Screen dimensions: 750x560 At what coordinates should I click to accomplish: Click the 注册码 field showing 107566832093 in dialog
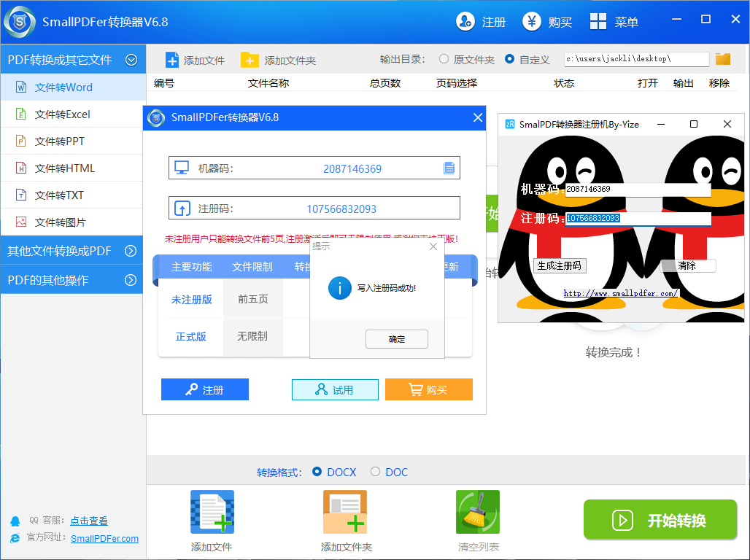point(314,208)
